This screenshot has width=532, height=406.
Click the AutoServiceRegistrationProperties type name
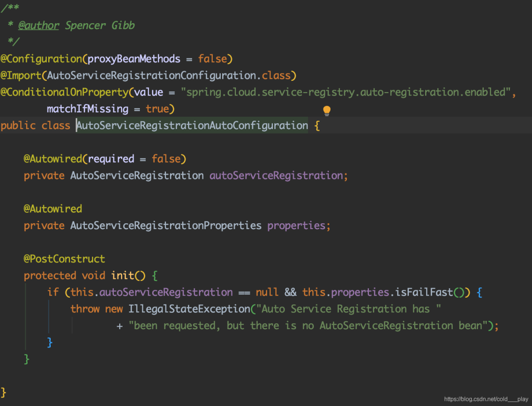click(x=166, y=225)
